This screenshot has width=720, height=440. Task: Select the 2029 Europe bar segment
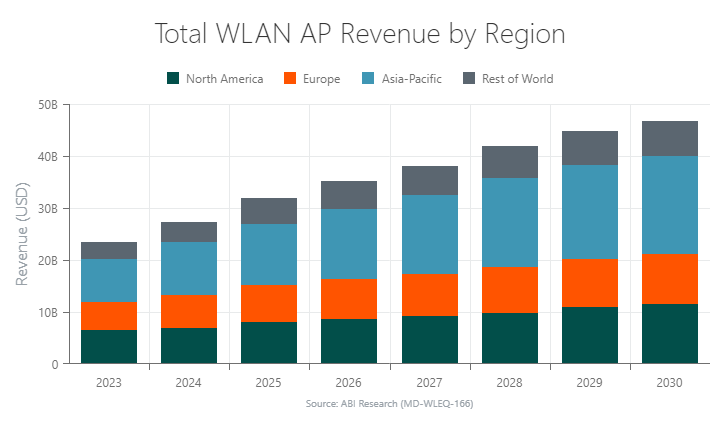(590, 283)
